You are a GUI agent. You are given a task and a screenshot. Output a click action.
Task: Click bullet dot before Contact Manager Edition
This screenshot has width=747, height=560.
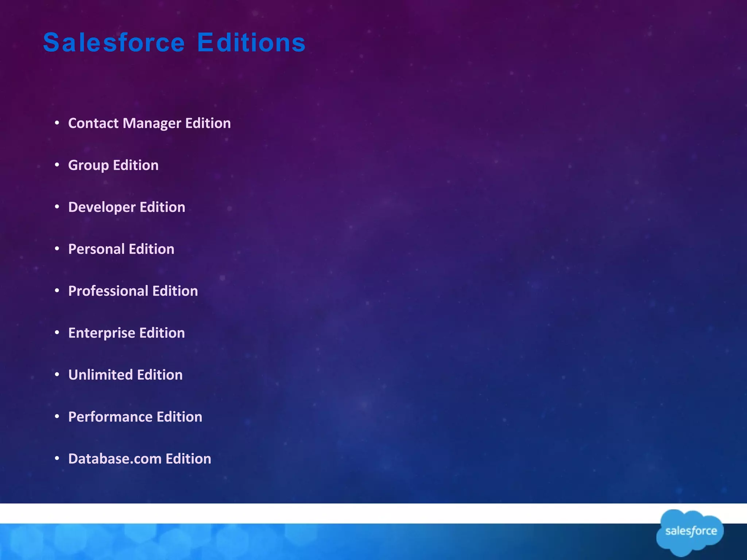point(57,123)
